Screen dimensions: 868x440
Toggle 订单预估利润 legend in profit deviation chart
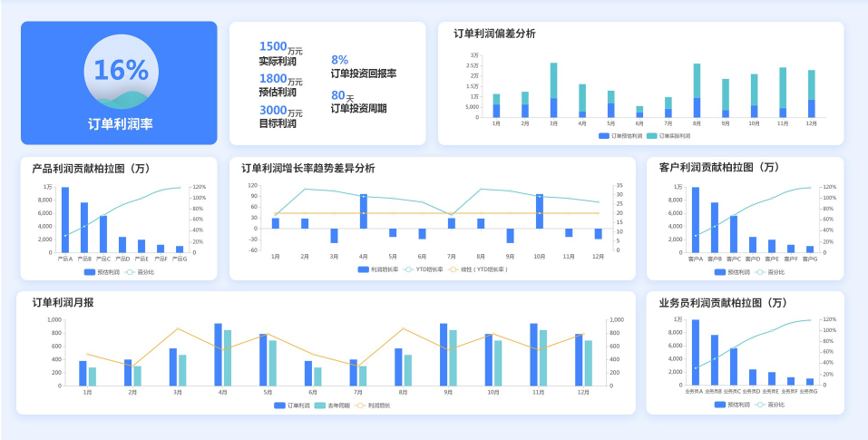point(620,136)
